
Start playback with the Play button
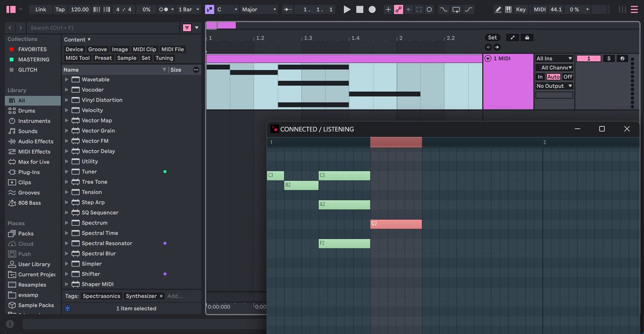pyautogui.click(x=347, y=10)
